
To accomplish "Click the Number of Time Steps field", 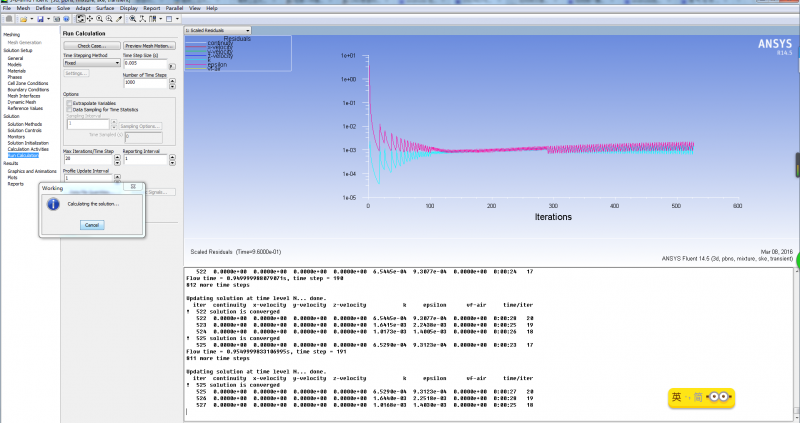I will coord(145,82).
